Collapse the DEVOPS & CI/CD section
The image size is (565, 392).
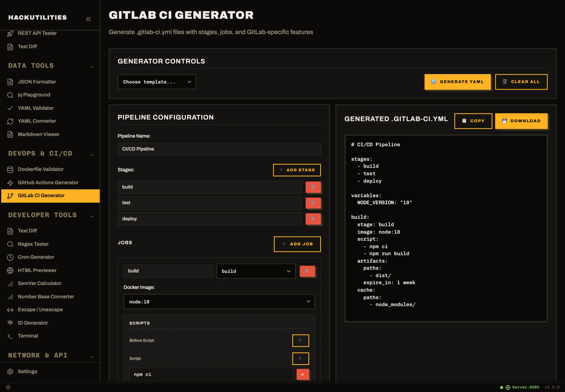[x=92, y=155]
